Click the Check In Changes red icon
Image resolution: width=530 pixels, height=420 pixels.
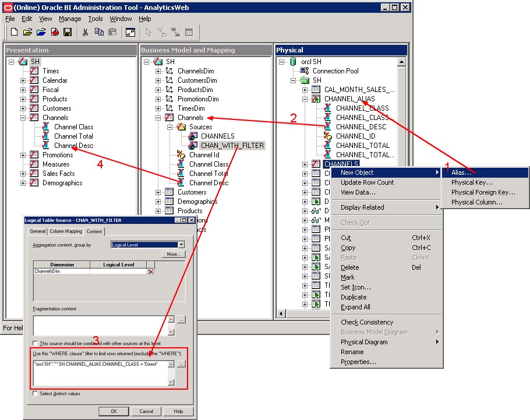[x=55, y=33]
